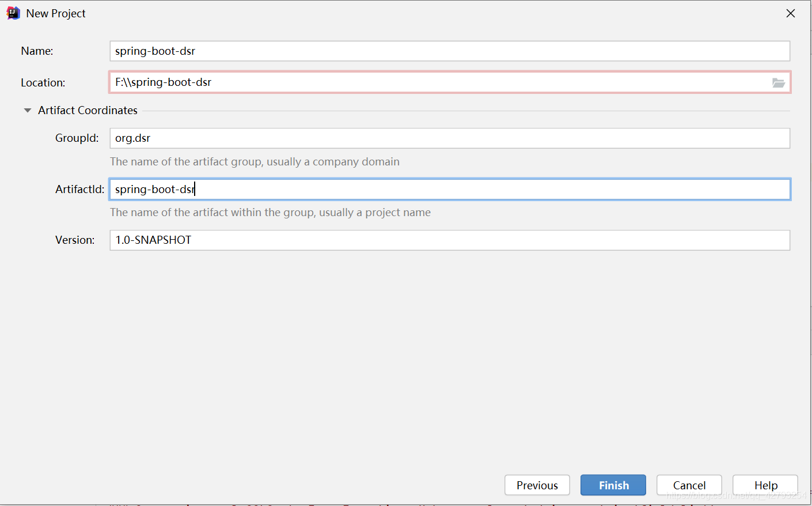Cancel the New Project dialog
Screen dimensions: 812x506
click(x=689, y=485)
